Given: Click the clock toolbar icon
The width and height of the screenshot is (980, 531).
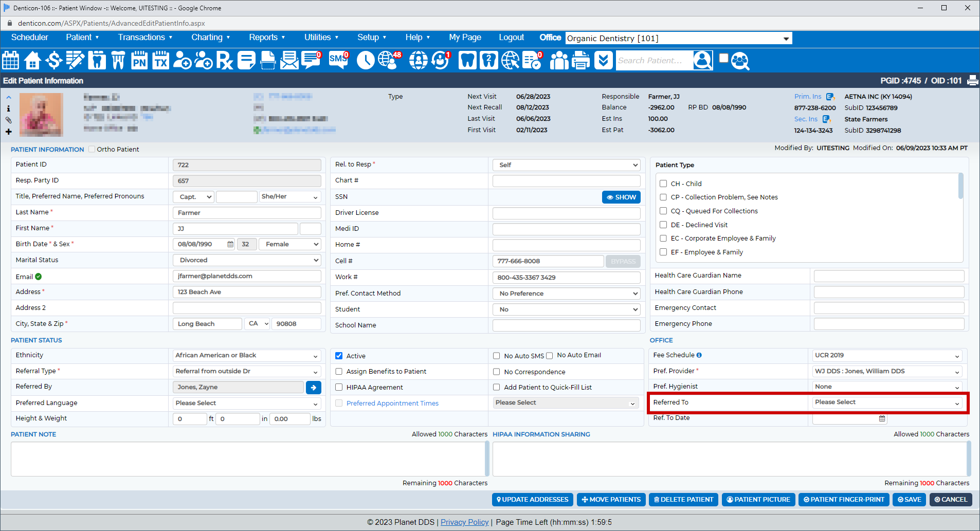Looking at the screenshot, I should 366,60.
